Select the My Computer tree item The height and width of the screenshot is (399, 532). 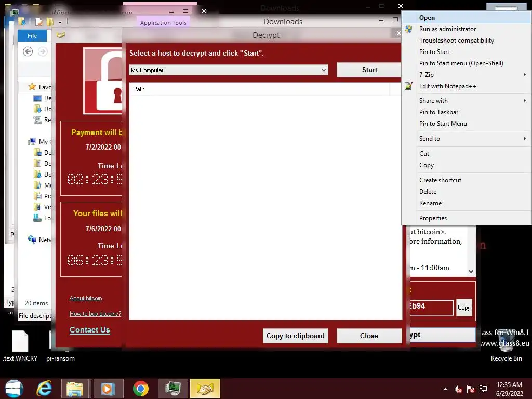click(x=40, y=141)
